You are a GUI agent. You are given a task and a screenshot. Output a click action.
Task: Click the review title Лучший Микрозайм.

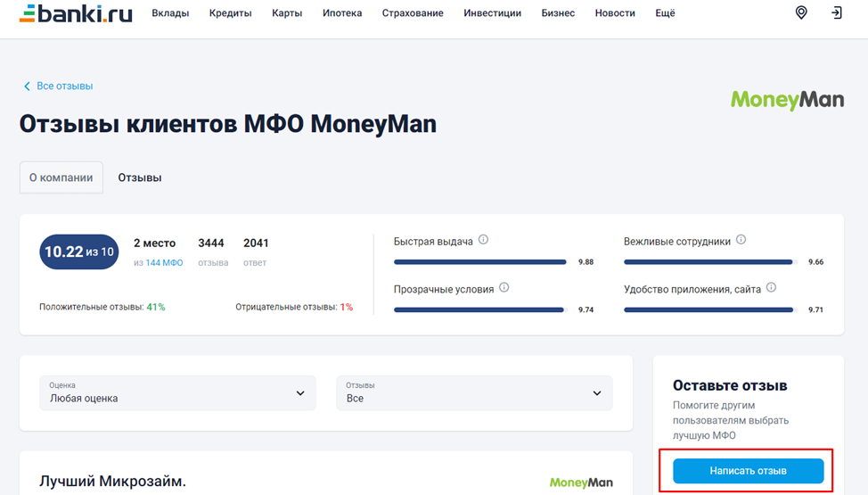click(x=112, y=481)
